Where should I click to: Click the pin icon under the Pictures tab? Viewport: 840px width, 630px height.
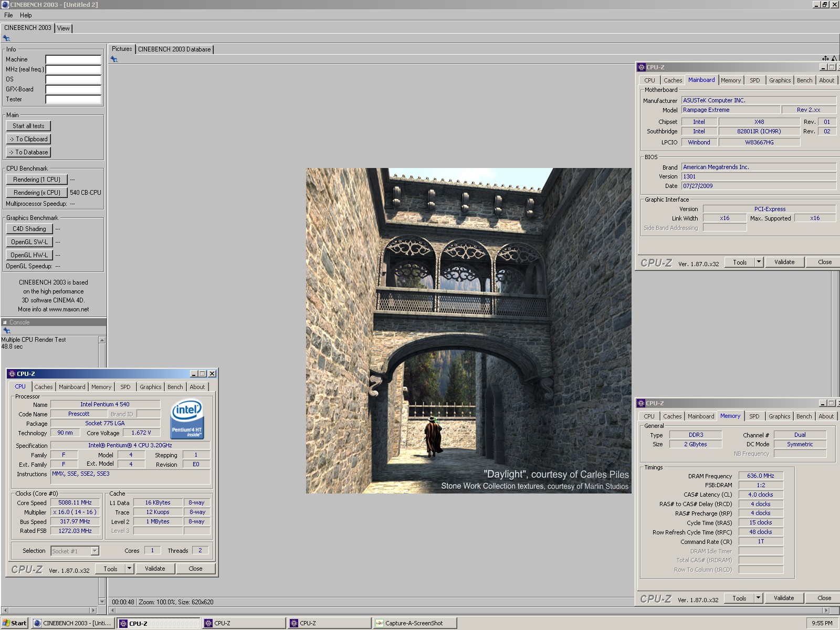point(114,59)
